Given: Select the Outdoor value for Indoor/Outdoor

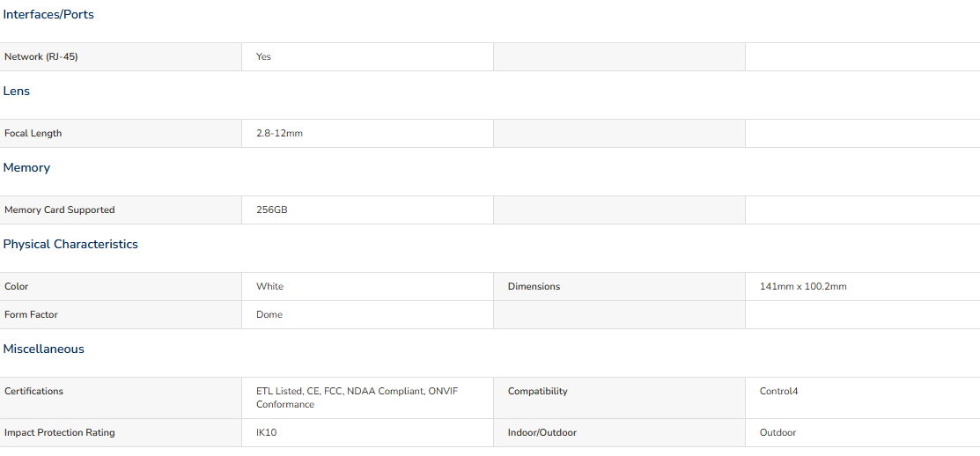Looking at the screenshot, I should tap(778, 433).
